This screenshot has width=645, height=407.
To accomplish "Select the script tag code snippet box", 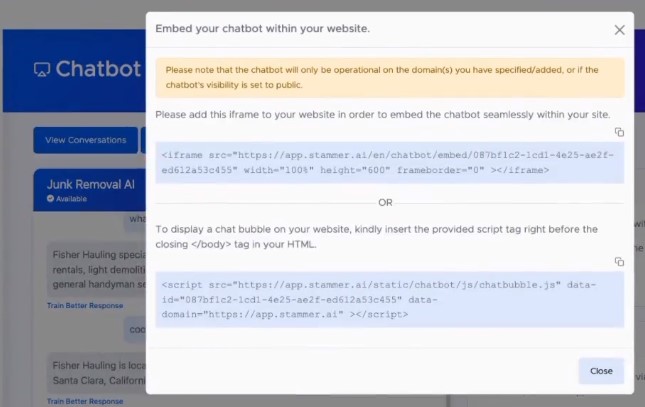I will click(390, 300).
